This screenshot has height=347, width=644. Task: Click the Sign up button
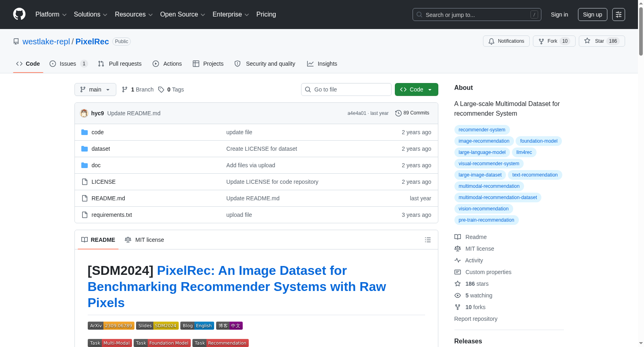pos(592,15)
